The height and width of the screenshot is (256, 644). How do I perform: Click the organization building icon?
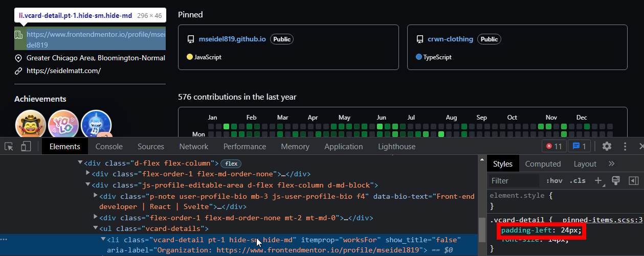(x=18, y=35)
